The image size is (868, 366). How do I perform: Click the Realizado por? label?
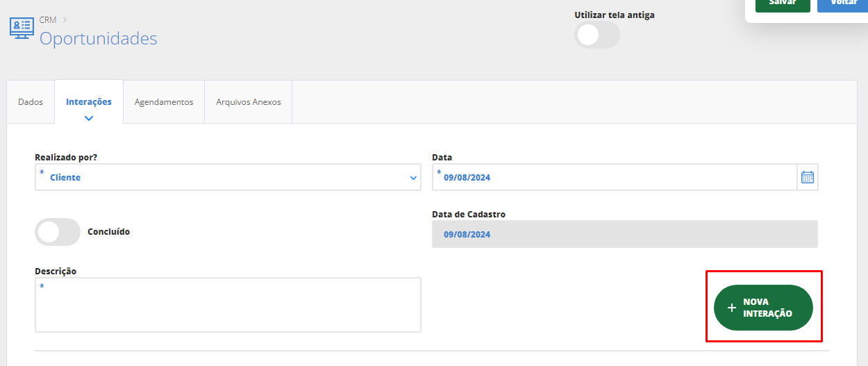(x=66, y=158)
